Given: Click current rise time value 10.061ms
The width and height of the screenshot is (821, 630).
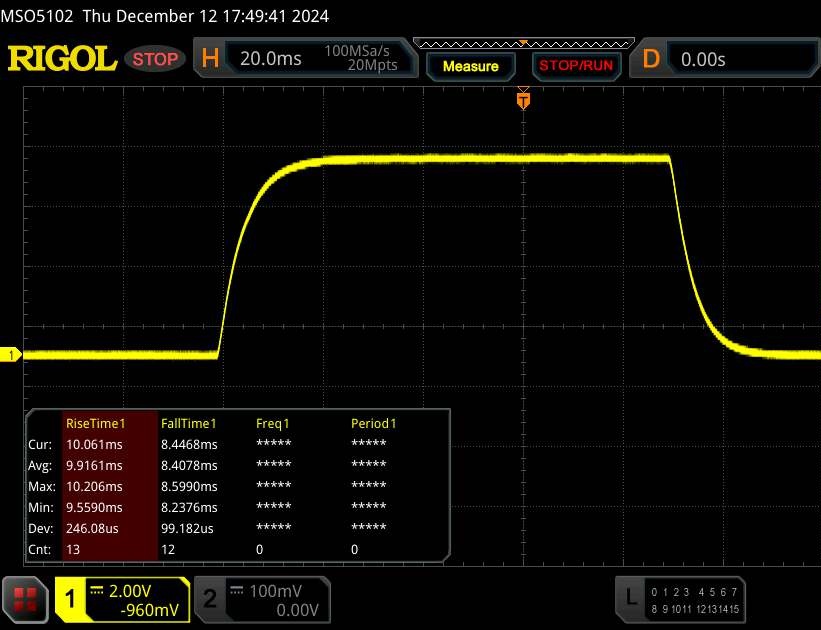Looking at the screenshot, I should (94, 444).
